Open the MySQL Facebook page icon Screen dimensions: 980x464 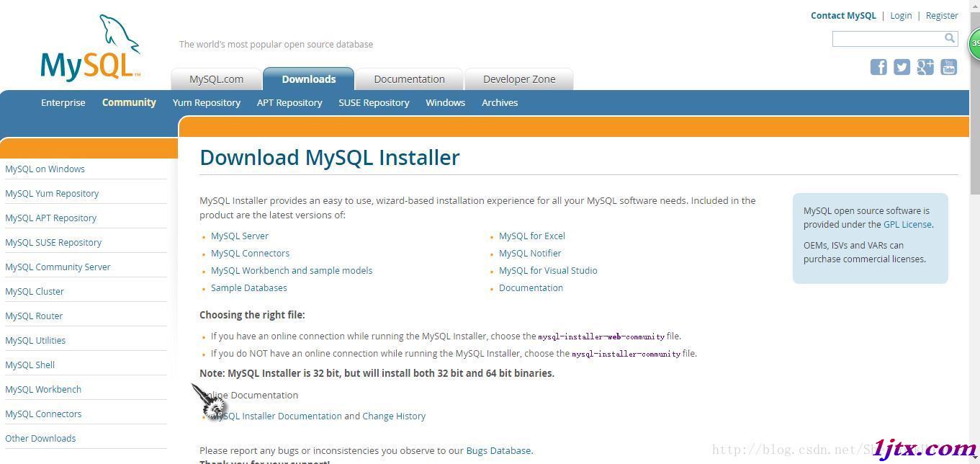[x=878, y=67]
